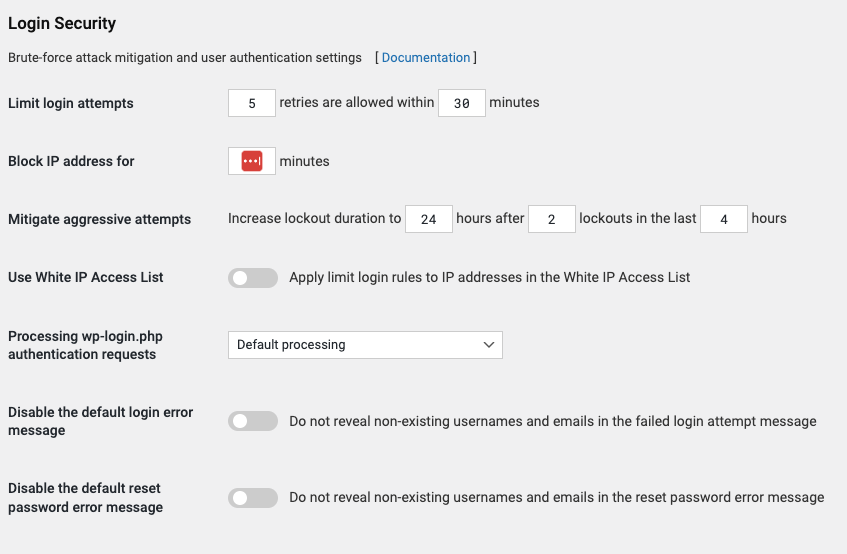Click the lockouts count field showing 2
The width and height of the screenshot is (847, 554).
pyautogui.click(x=552, y=219)
